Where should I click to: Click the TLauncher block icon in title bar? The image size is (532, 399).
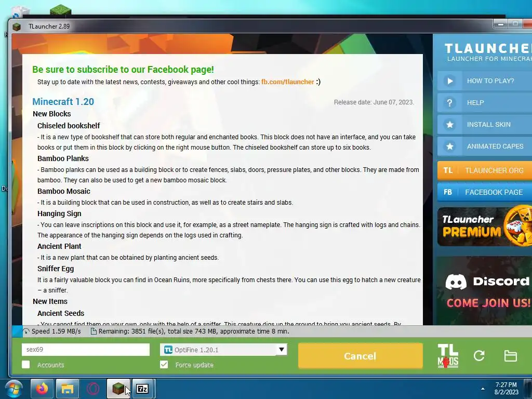click(x=17, y=26)
